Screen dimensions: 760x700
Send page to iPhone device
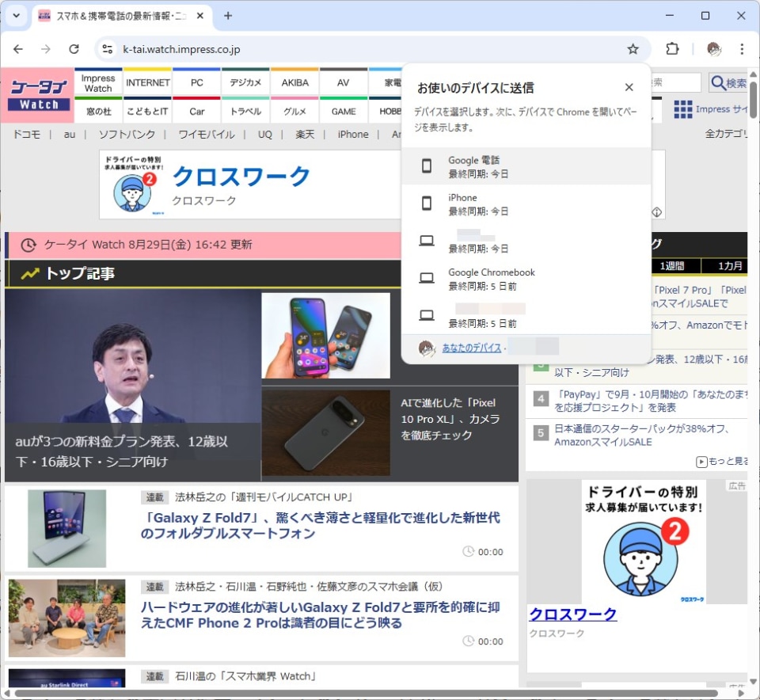(526, 204)
